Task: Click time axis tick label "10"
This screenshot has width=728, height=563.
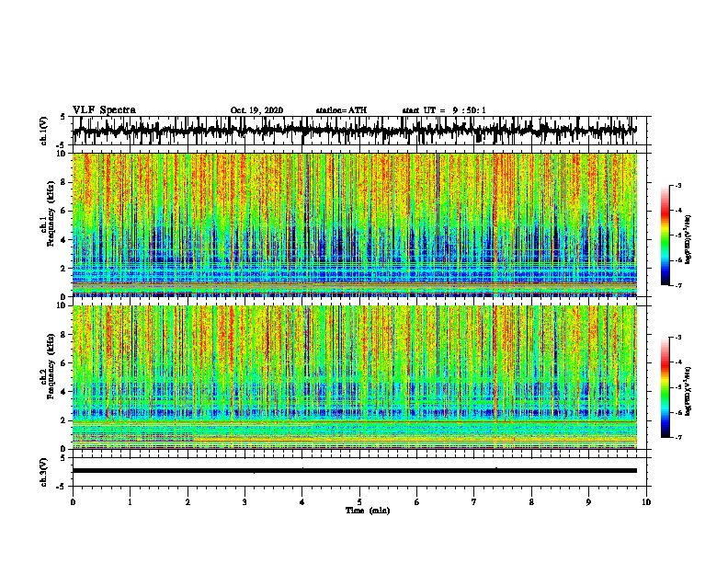Action: pyautogui.click(x=646, y=502)
